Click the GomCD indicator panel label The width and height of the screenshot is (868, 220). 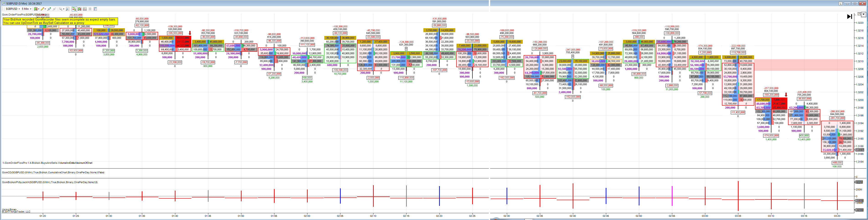pos(53,172)
